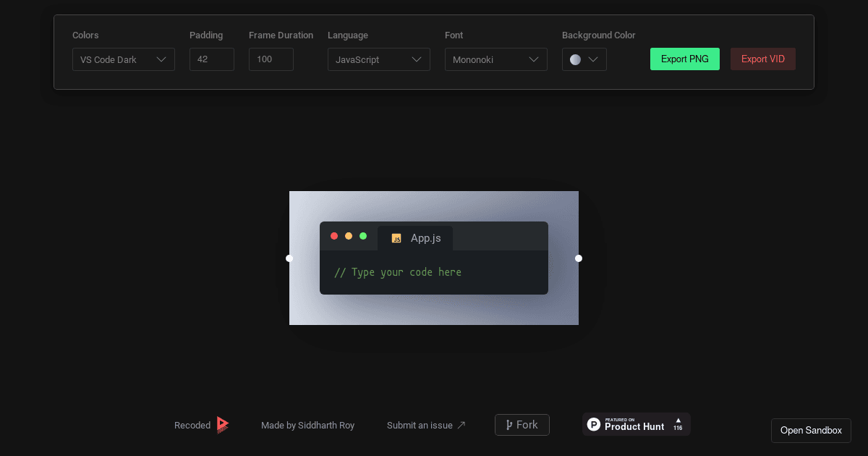Click the Padding input field showing 42
The height and width of the screenshot is (456, 868).
[211, 59]
